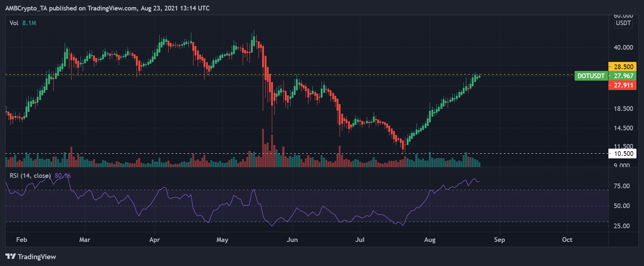Select the red 27.911 price label
This screenshot has height=266, width=644.
622,85
